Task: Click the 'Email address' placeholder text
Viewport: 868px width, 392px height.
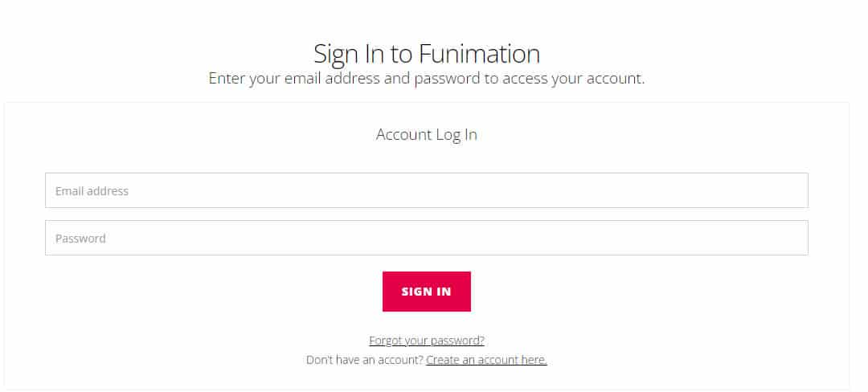Action: tap(92, 191)
